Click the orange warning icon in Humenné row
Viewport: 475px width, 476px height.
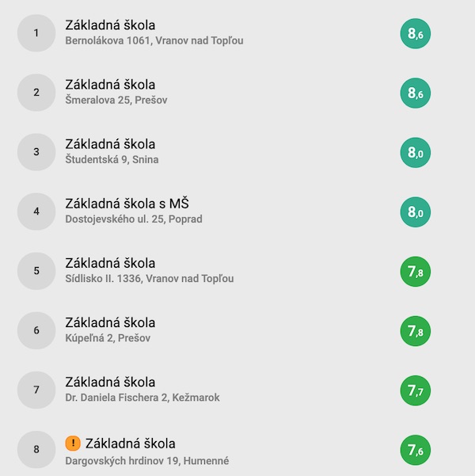click(73, 444)
